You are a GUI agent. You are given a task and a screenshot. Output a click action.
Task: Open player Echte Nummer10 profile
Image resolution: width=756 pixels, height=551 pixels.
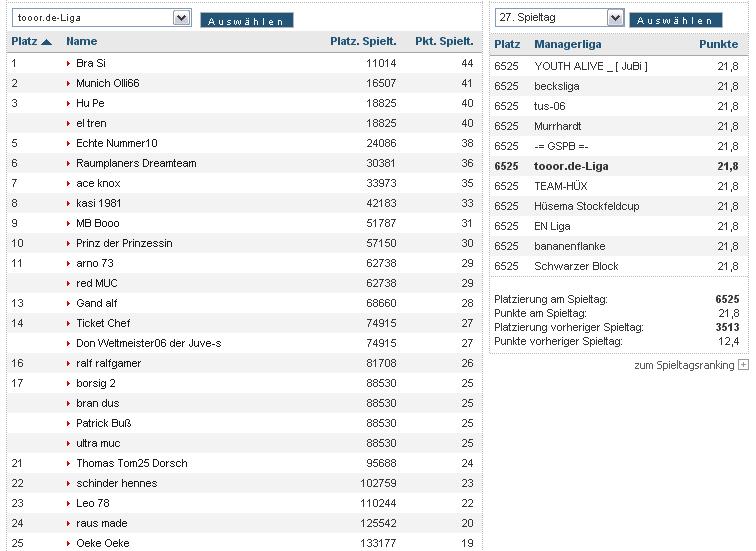click(x=116, y=143)
